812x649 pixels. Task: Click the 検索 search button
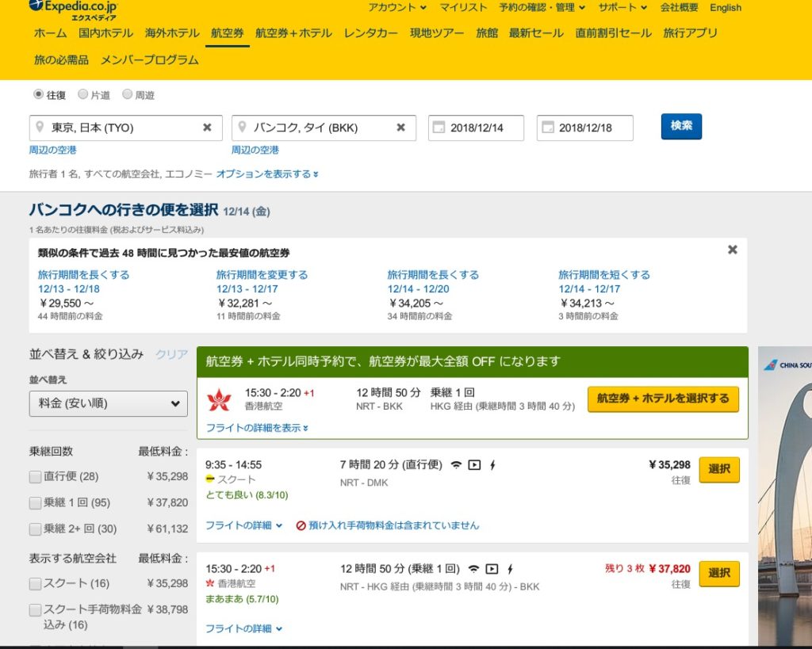pyautogui.click(x=681, y=126)
